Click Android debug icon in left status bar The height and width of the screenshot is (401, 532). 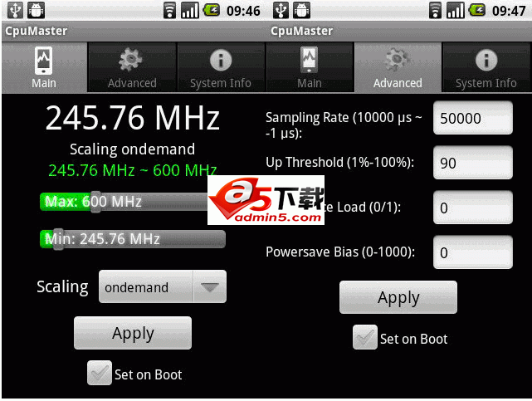[x=36, y=10]
